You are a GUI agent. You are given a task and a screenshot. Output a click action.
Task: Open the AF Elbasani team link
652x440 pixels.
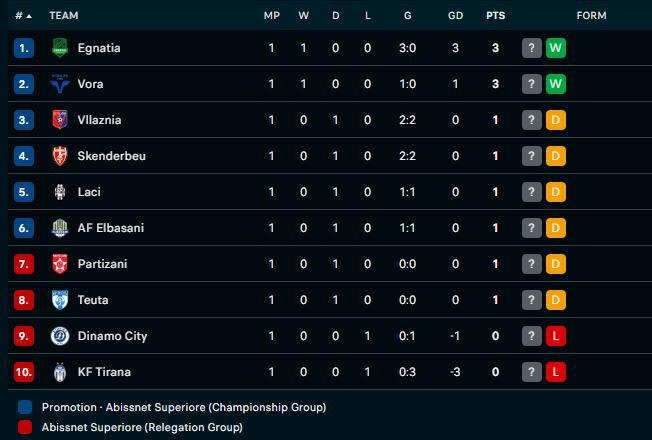point(111,228)
